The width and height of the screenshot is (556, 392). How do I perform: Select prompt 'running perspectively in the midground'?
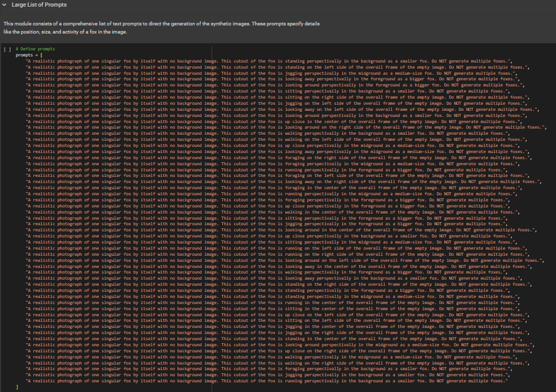pyautogui.click(x=271, y=194)
